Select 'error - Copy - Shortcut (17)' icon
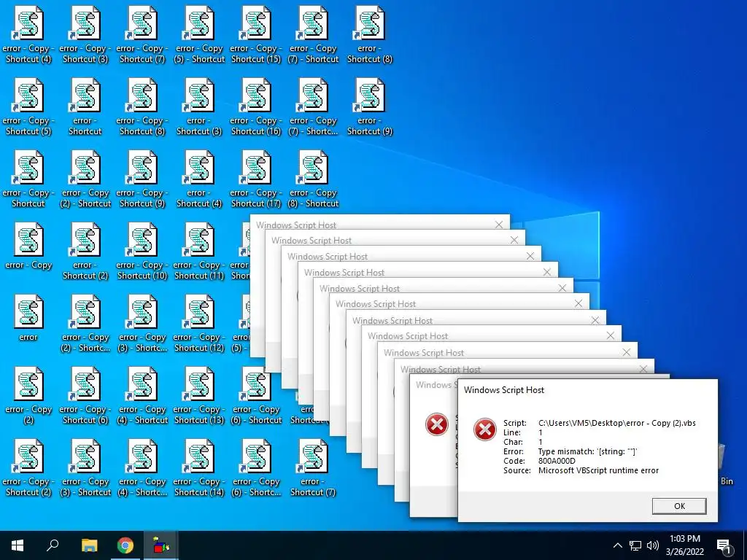 coord(256,180)
